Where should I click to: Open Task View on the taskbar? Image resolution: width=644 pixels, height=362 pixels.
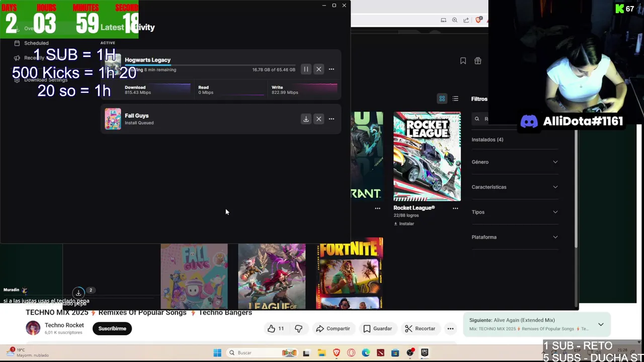(x=306, y=353)
